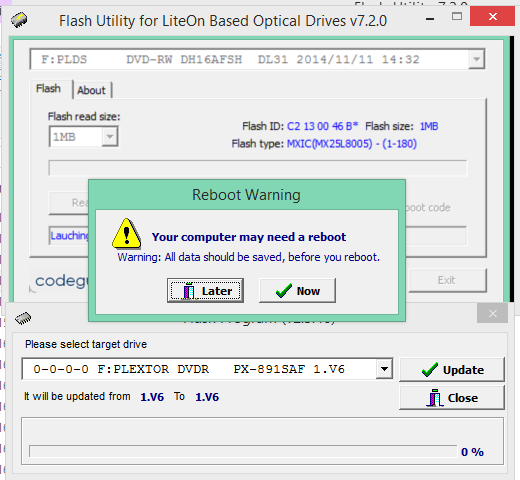Viewport: 520px width, 480px height.
Task: Click the Update button in flash program
Action: pyautogui.click(x=452, y=370)
